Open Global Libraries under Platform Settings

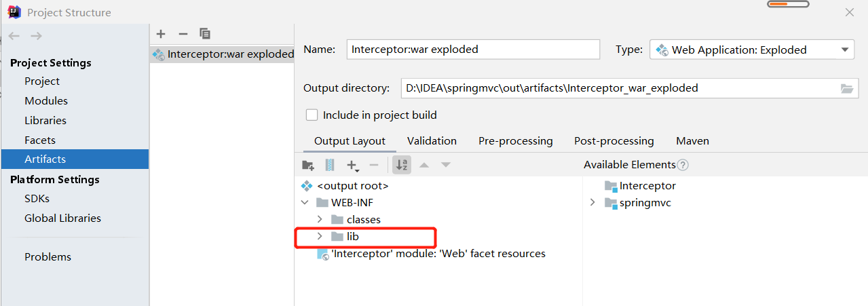pos(62,218)
